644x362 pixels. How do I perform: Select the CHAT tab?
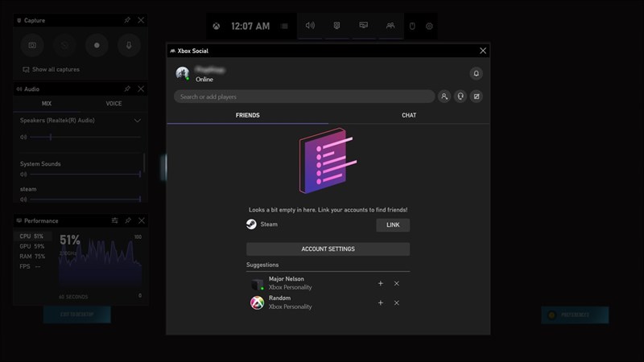(409, 115)
